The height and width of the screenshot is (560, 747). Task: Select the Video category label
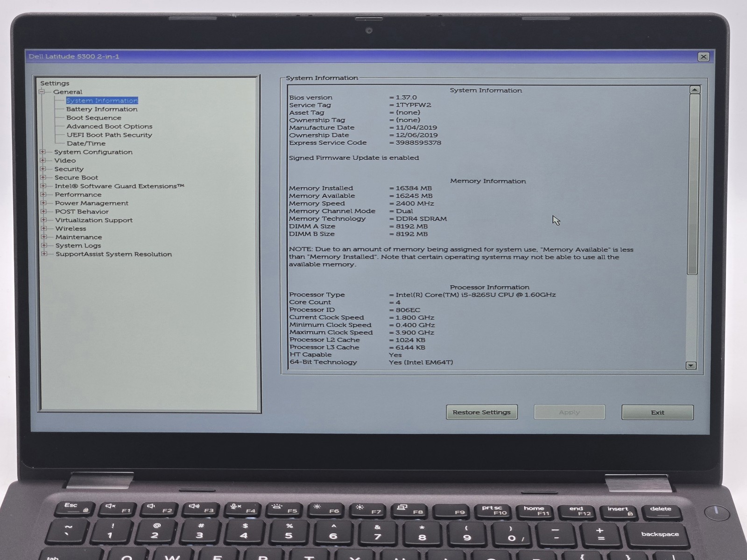(65, 160)
